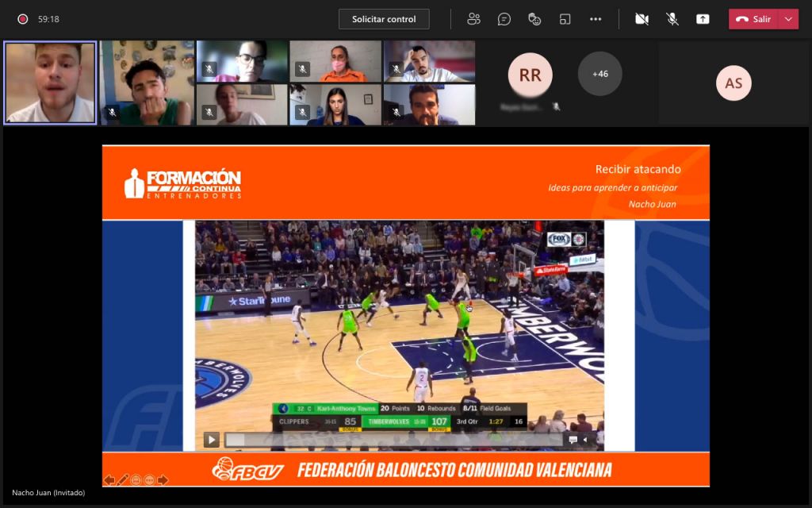Select the RR participant avatar
The height and width of the screenshot is (508, 812).
pos(530,75)
